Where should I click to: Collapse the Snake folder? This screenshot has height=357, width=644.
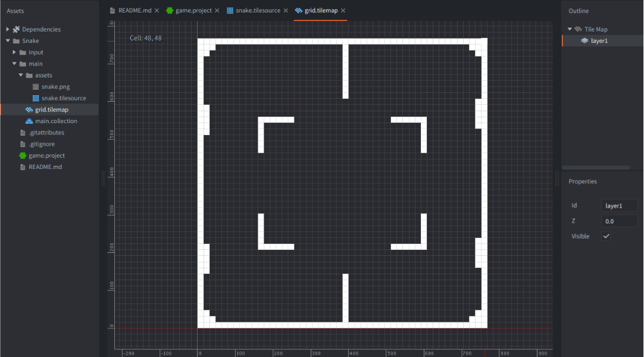(7, 40)
